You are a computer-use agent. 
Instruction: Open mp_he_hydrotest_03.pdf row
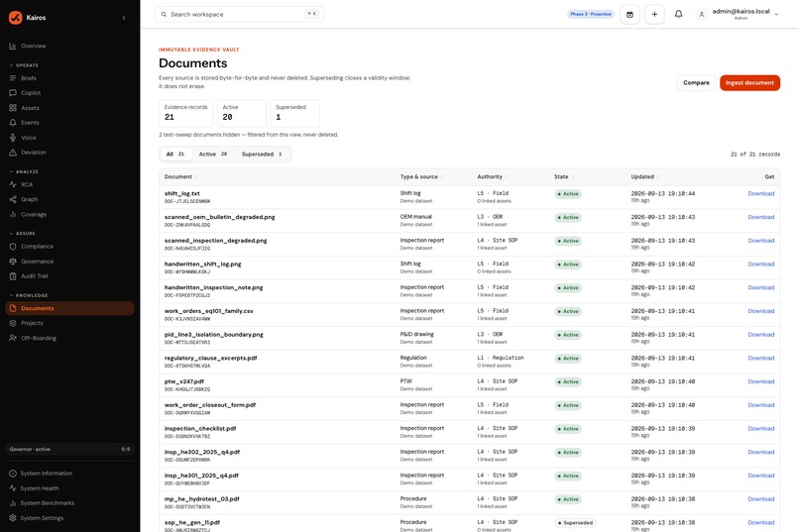(469, 502)
